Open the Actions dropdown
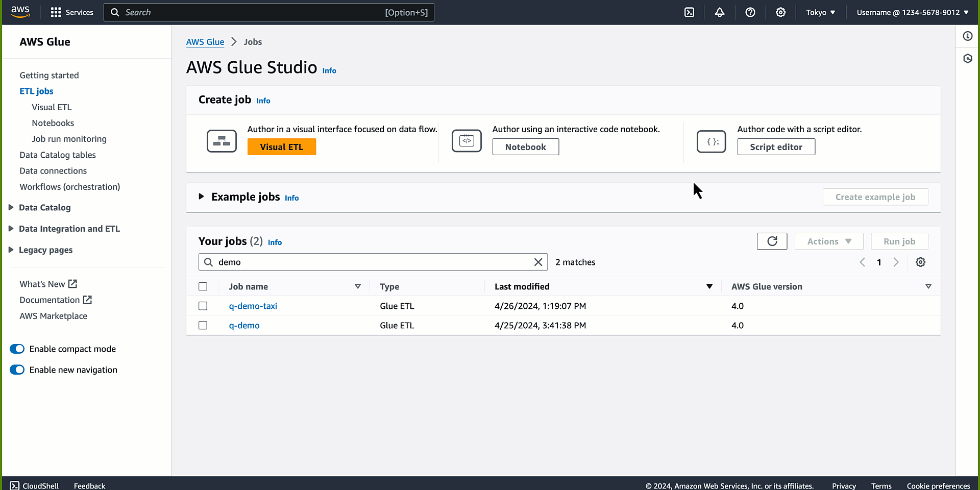The height and width of the screenshot is (490, 980). (828, 241)
